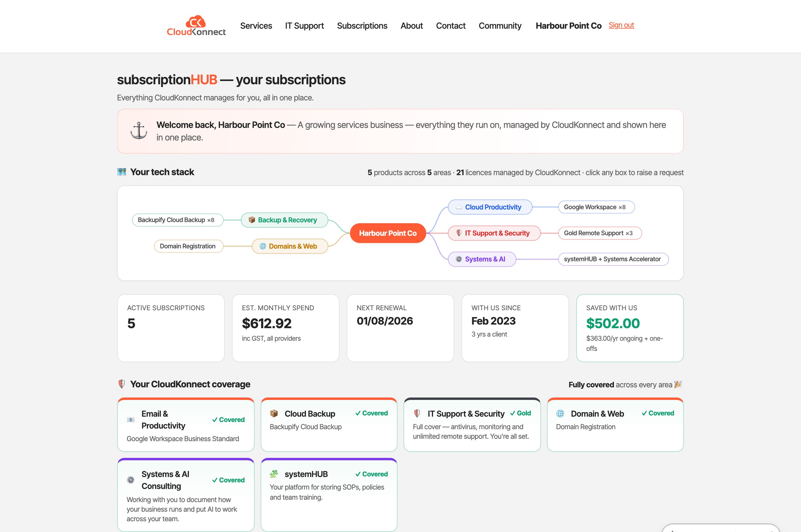Click the CloudKonnect logo

(x=196, y=26)
